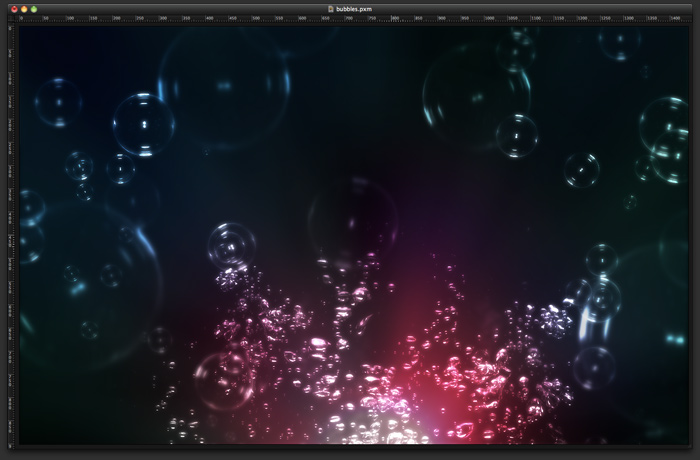The width and height of the screenshot is (700, 460).
Task: Close the bubbles.pxm window
Action: coord(14,8)
